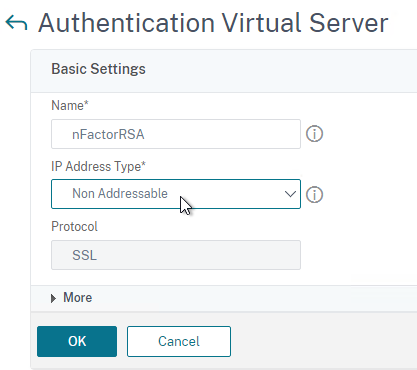Confirm settings with the OK button
Image resolution: width=417 pixels, height=370 pixels.
click(77, 341)
